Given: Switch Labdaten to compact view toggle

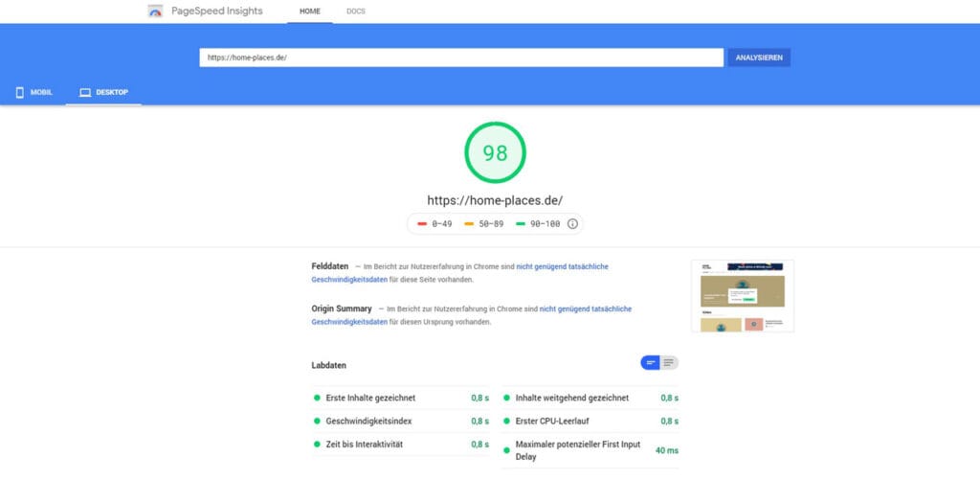Looking at the screenshot, I should (x=651, y=363).
